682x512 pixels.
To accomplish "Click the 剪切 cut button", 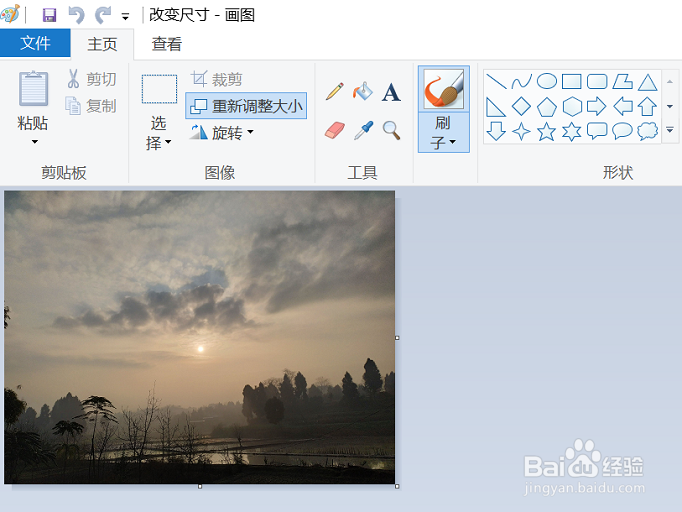I will click(93, 79).
